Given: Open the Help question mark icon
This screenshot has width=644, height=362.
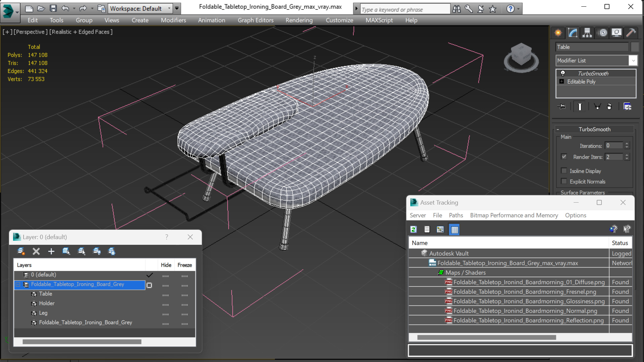Looking at the screenshot, I should coord(510,9).
